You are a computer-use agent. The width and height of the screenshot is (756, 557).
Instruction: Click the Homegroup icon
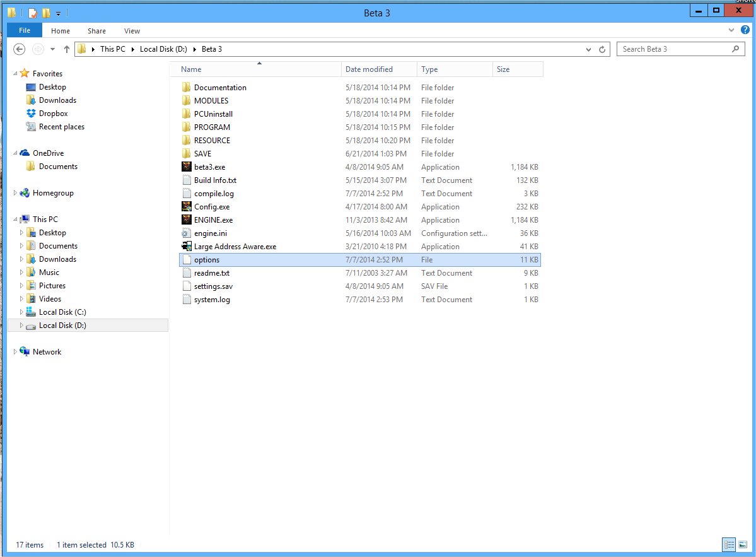point(25,193)
